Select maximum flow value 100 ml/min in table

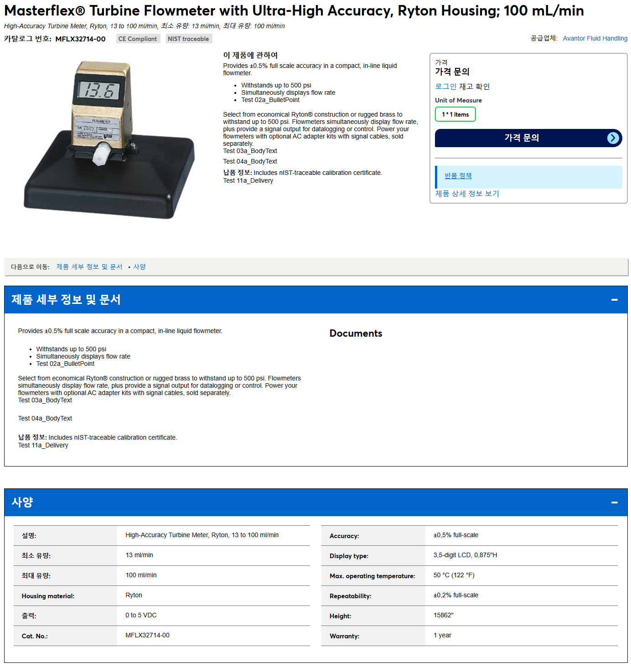click(x=141, y=575)
